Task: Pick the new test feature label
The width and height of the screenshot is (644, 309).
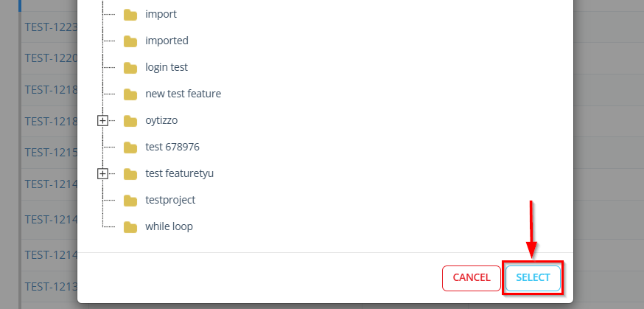Action: click(183, 94)
